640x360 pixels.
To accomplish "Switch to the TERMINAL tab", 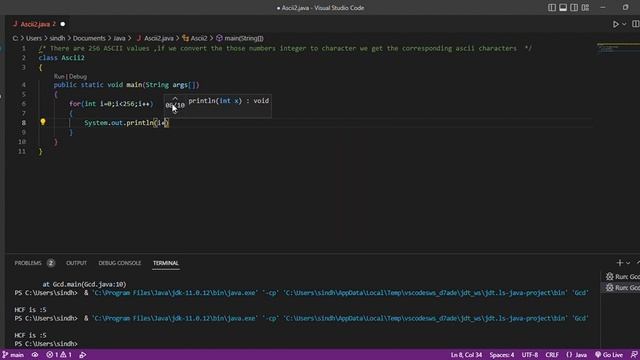I will click(166, 263).
